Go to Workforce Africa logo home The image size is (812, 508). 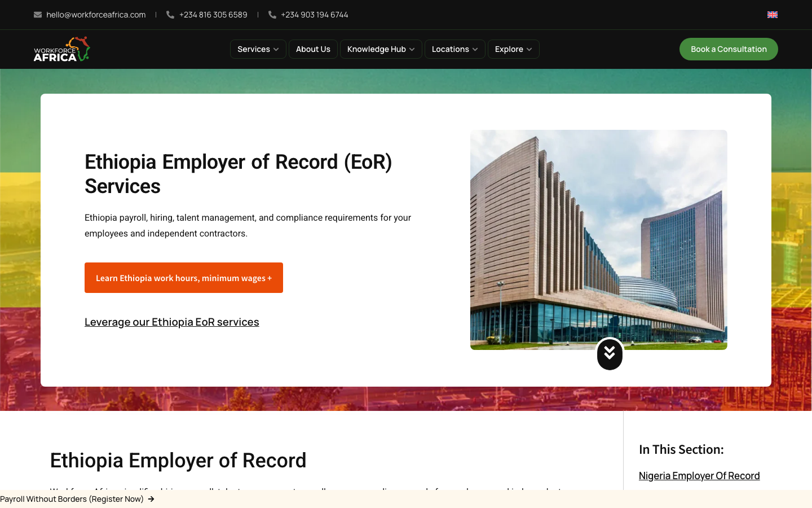[62, 49]
